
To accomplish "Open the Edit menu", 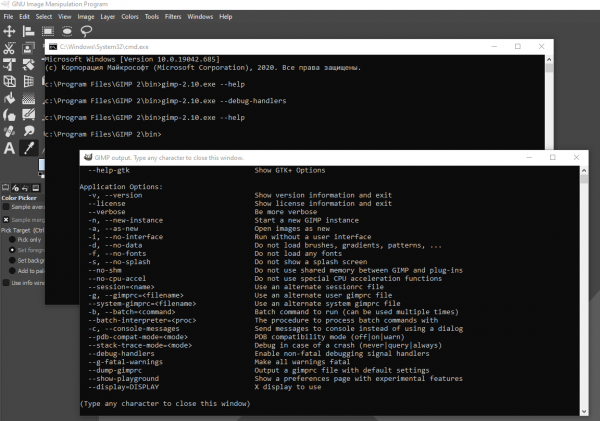I will tap(24, 16).
